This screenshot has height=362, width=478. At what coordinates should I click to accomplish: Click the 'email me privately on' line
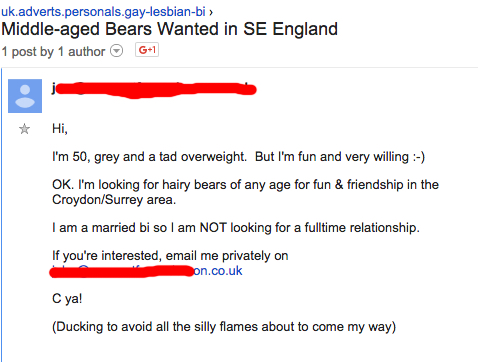(170, 256)
